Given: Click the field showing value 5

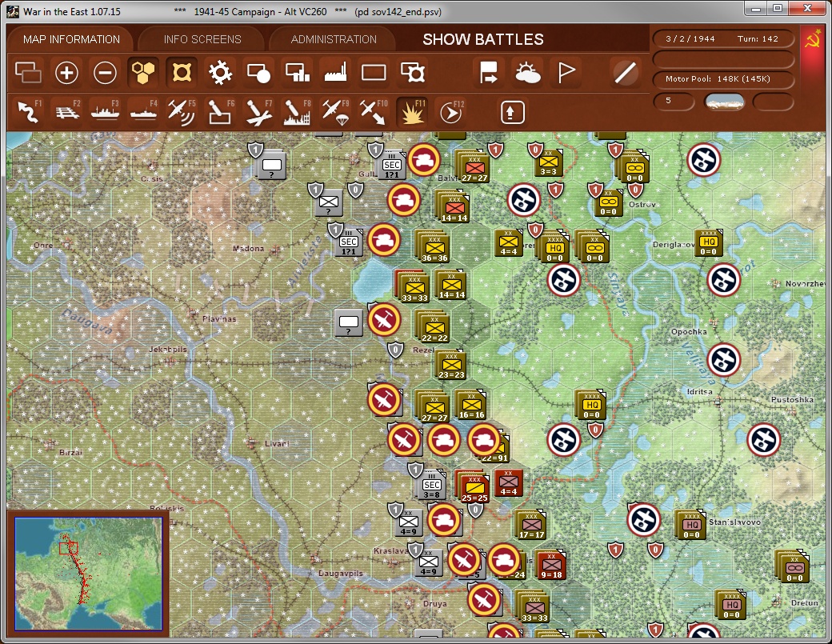Looking at the screenshot, I should point(674,101).
